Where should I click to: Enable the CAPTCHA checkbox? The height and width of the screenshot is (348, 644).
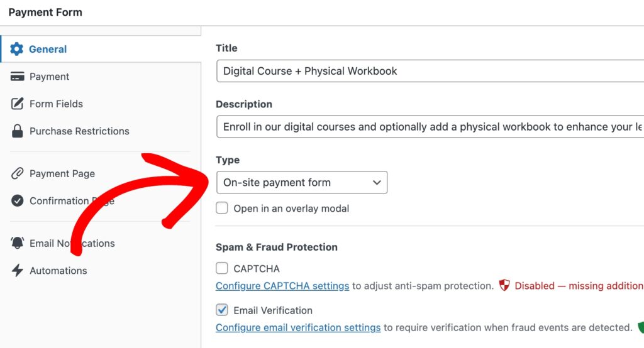(x=222, y=268)
